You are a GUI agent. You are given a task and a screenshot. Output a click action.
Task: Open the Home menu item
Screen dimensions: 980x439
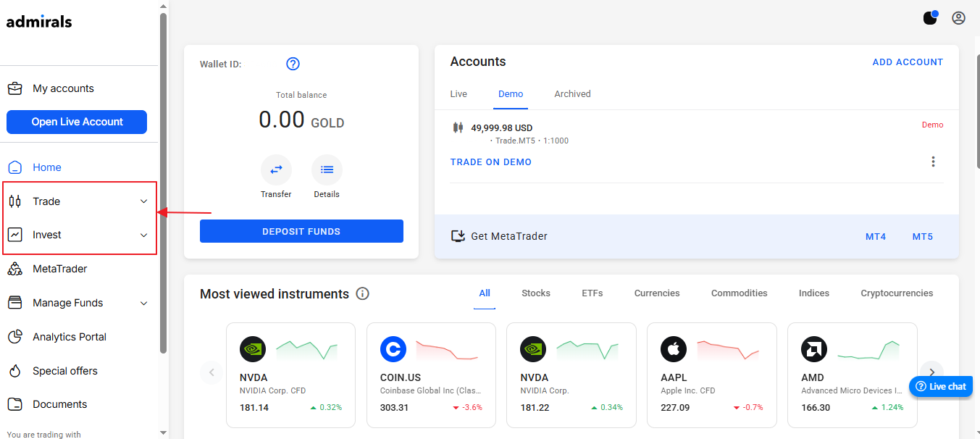tap(47, 167)
